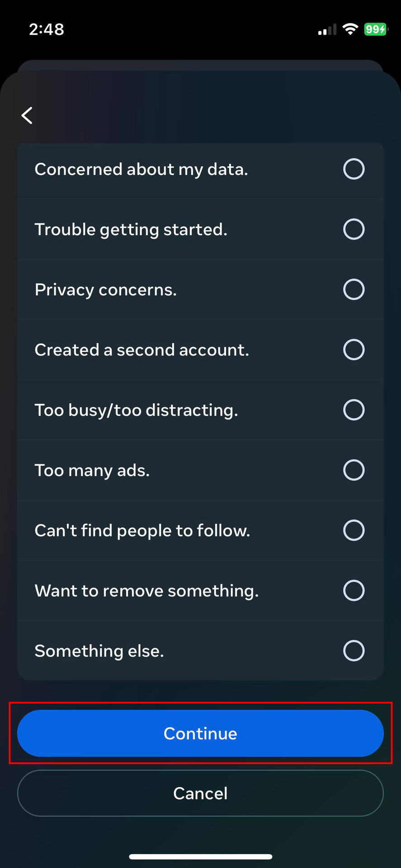The image size is (401, 868).
Task: Choose the "Privacy concerns" radio option
Action: [354, 289]
